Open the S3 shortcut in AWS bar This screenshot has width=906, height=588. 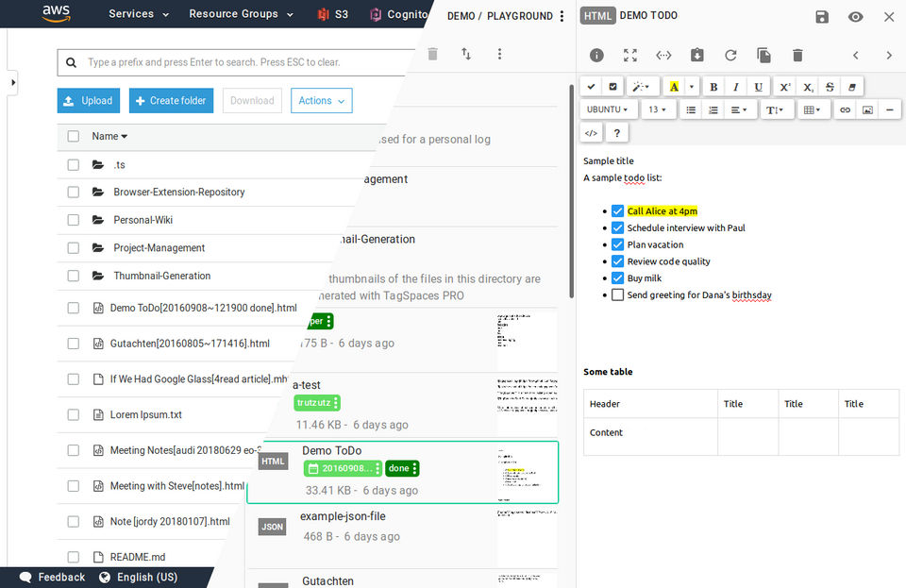(x=333, y=14)
